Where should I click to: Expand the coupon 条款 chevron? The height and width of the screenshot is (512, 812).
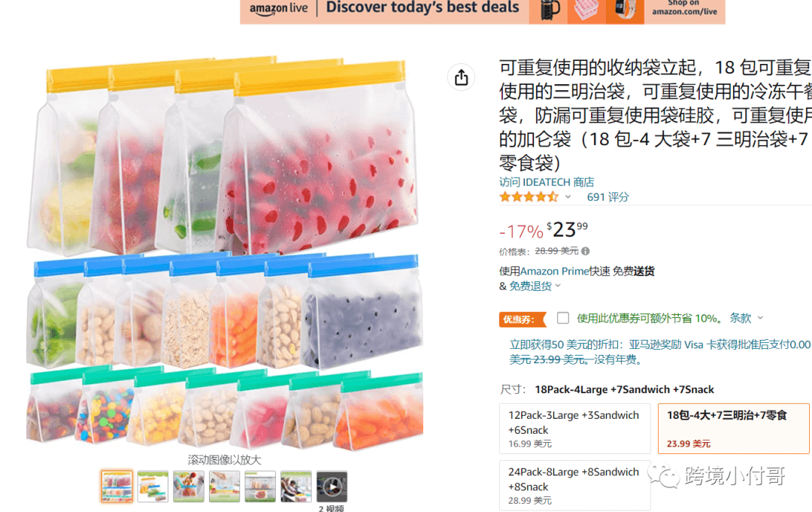tap(760, 318)
